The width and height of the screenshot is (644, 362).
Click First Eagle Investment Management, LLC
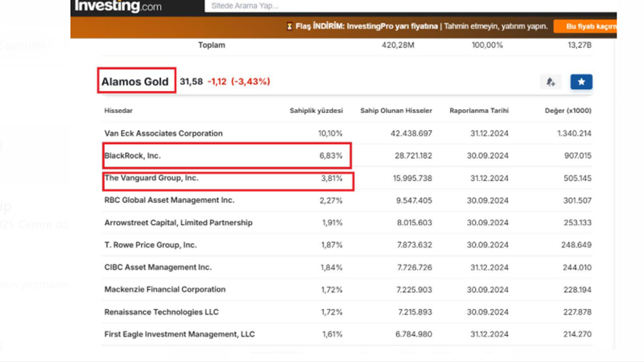pos(179,334)
